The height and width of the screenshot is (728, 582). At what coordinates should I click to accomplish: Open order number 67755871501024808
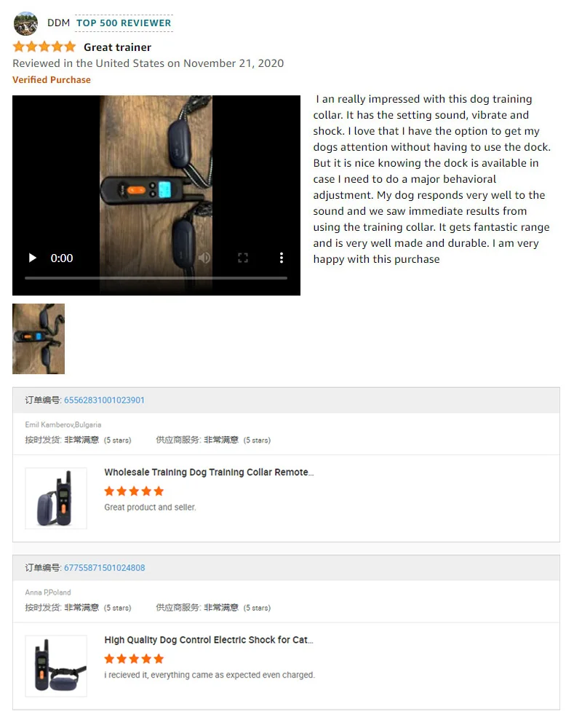click(105, 568)
